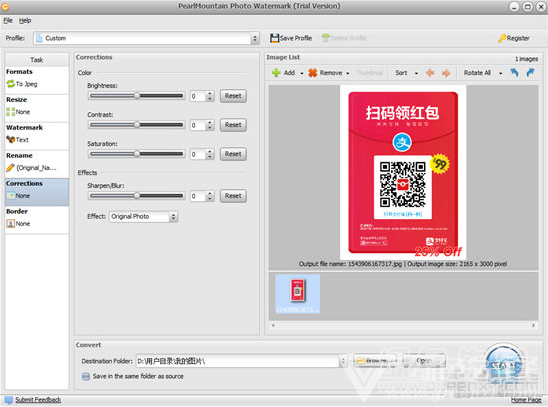Reset the Brightness setting
548x407 pixels.
pos(233,96)
